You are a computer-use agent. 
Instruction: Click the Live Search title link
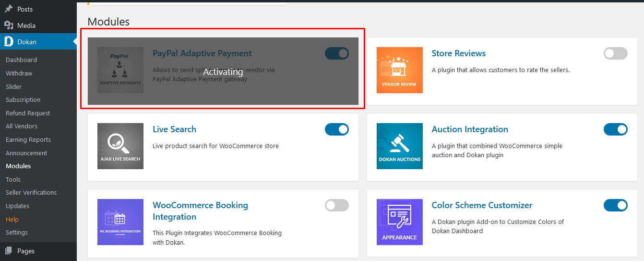click(x=174, y=129)
